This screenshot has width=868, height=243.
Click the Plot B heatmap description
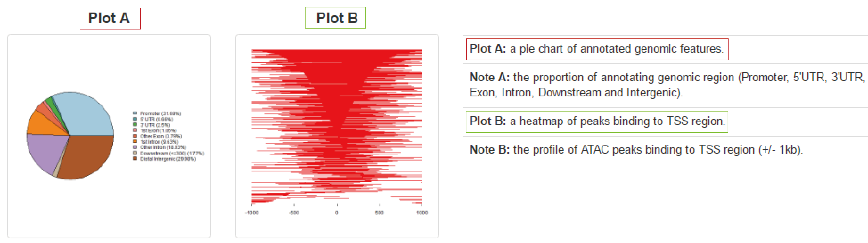point(597,121)
